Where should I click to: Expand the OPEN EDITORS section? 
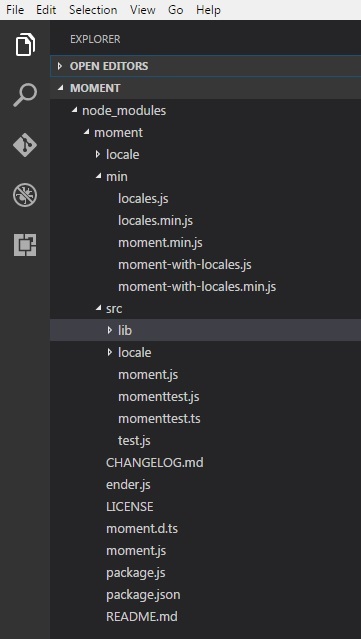[205, 66]
